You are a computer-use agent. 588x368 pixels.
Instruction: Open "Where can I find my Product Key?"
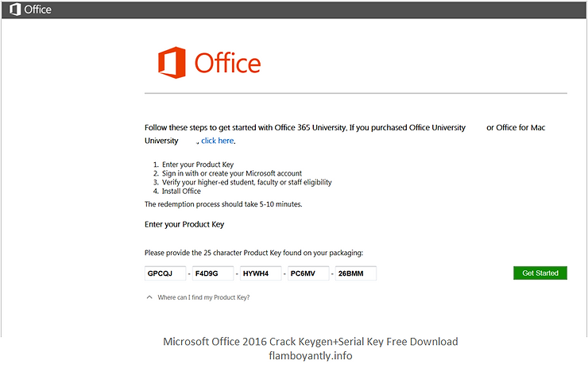pos(203,297)
